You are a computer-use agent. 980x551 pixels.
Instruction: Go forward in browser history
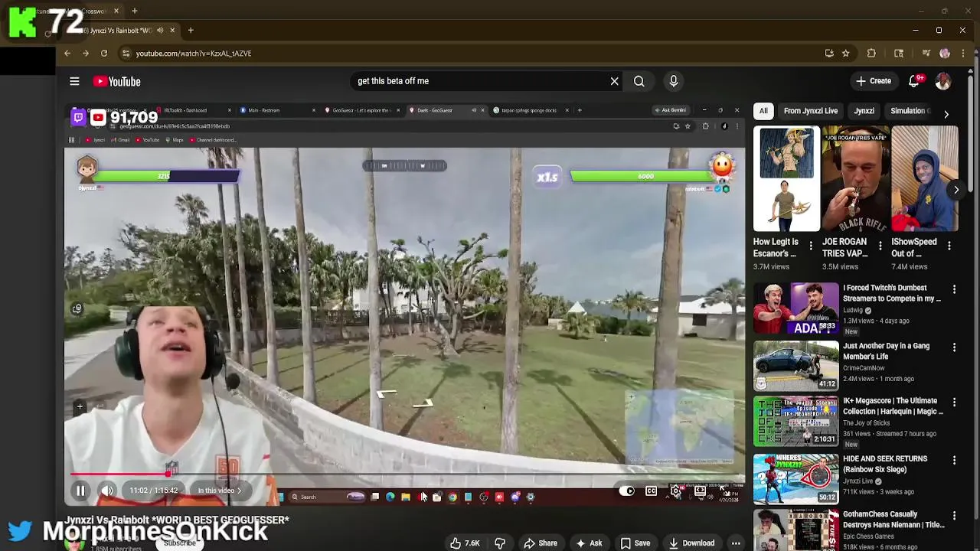(x=86, y=54)
